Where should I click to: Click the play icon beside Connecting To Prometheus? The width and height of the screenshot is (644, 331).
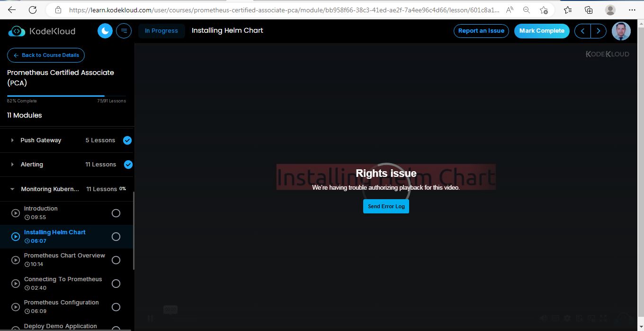[x=15, y=284]
